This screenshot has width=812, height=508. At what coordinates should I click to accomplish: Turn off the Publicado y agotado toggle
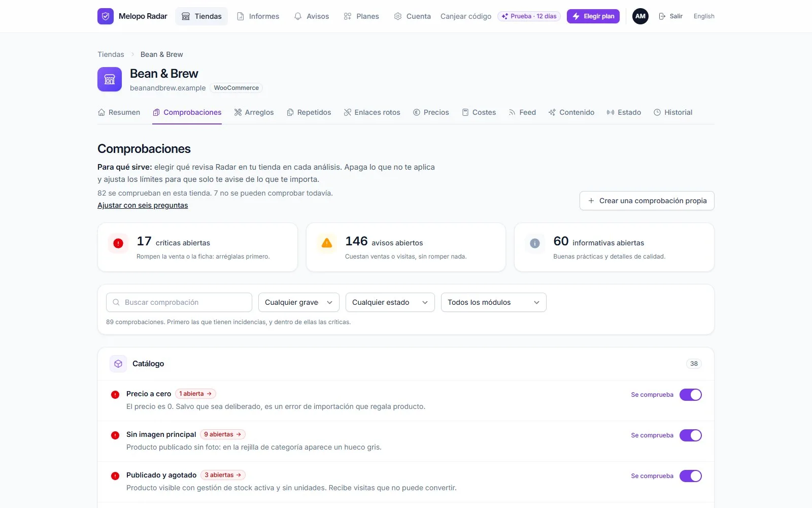(x=691, y=476)
